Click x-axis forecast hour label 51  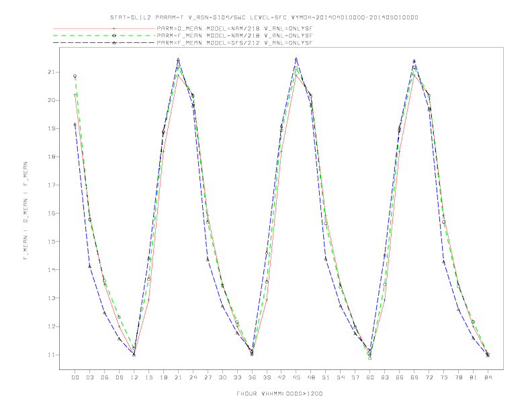[x=326, y=377]
